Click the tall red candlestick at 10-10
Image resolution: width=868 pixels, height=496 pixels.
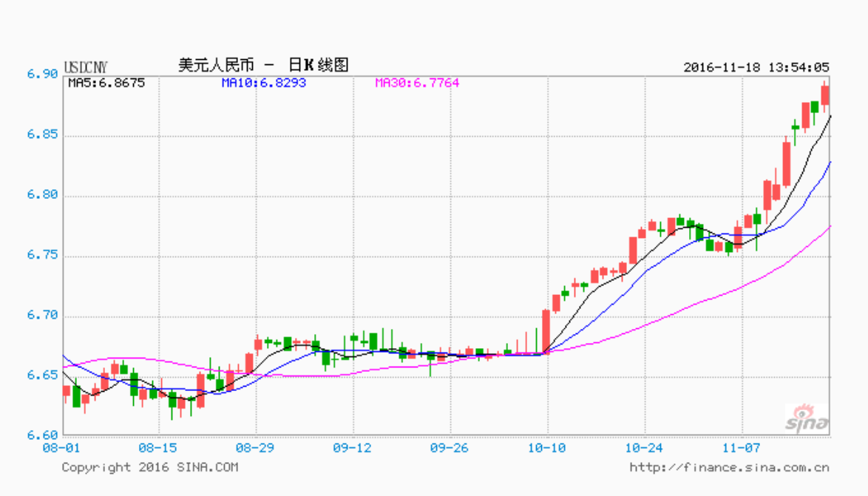pyautogui.click(x=546, y=331)
